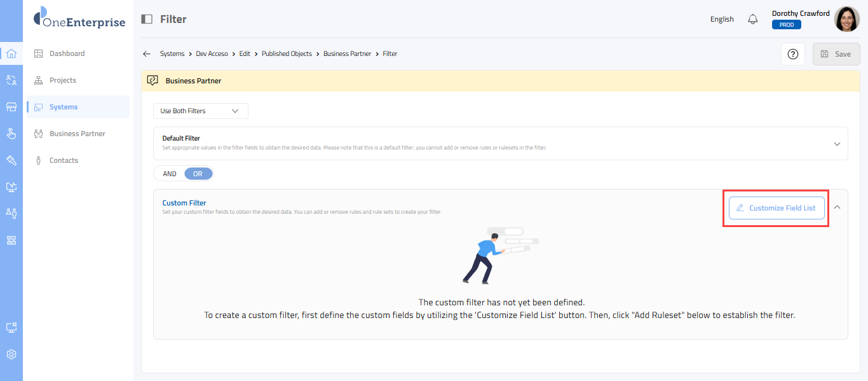868x381 pixels.
Task: Select the OR operator toggle
Action: tap(198, 174)
